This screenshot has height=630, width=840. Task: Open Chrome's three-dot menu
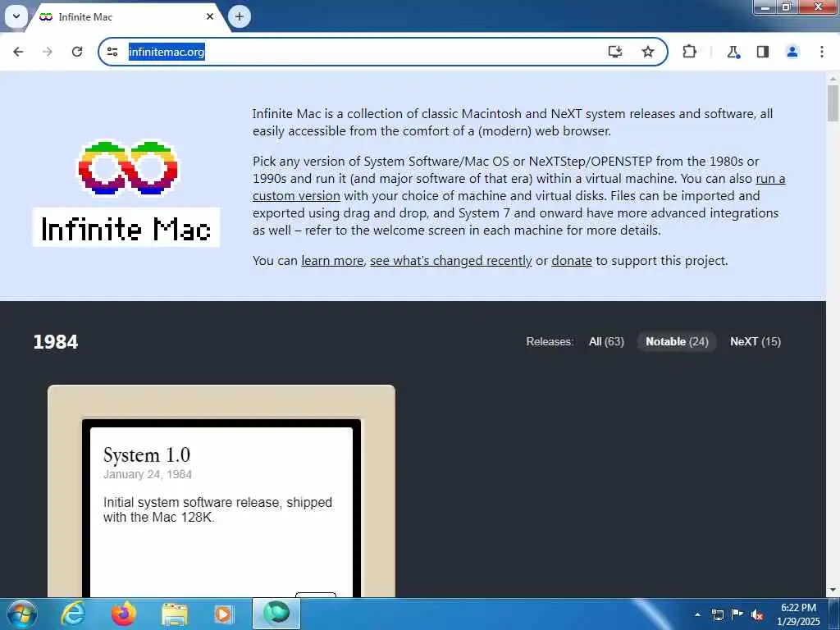(822, 52)
